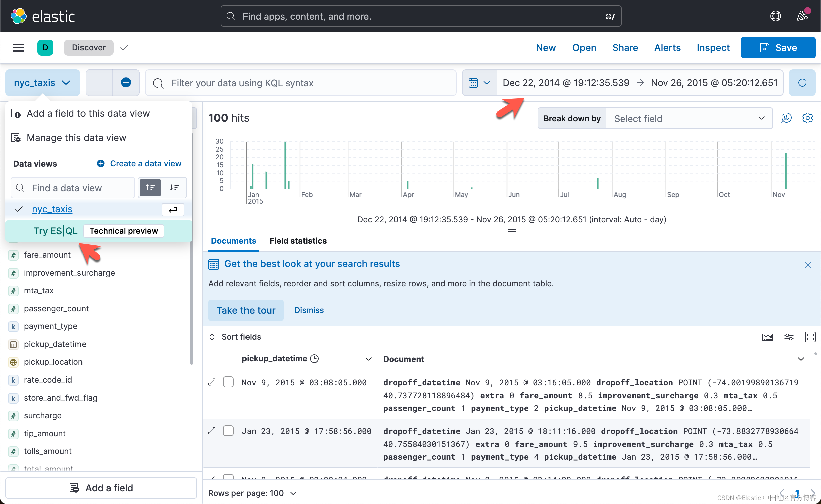
Task: Expand the pickup_datetime column menu chevron
Action: point(368,359)
